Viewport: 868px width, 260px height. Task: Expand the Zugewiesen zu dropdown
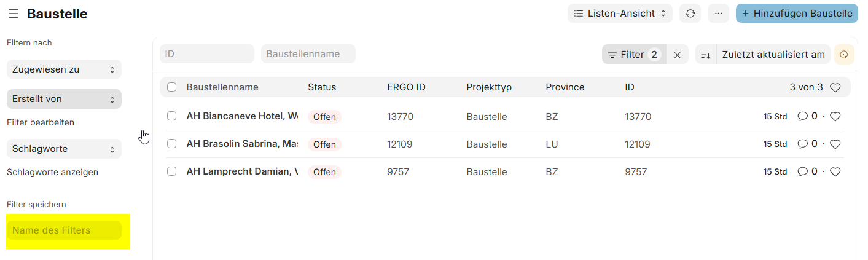[64, 69]
